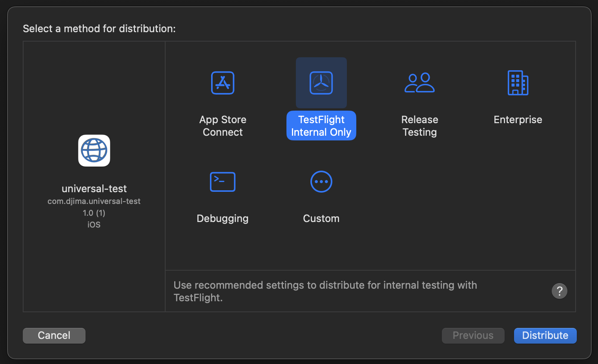Click the 1.0 (1) version text
Screen dimensions: 598x364
pos(94,213)
